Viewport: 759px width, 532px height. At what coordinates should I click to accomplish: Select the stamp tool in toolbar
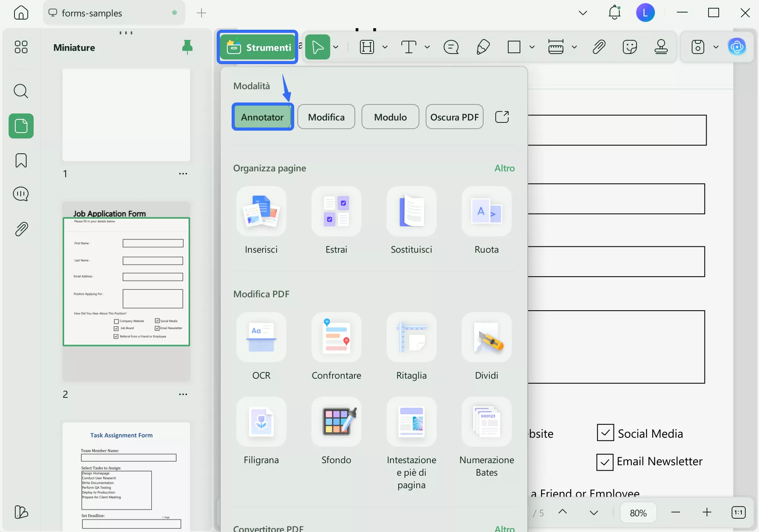pos(661,47)
